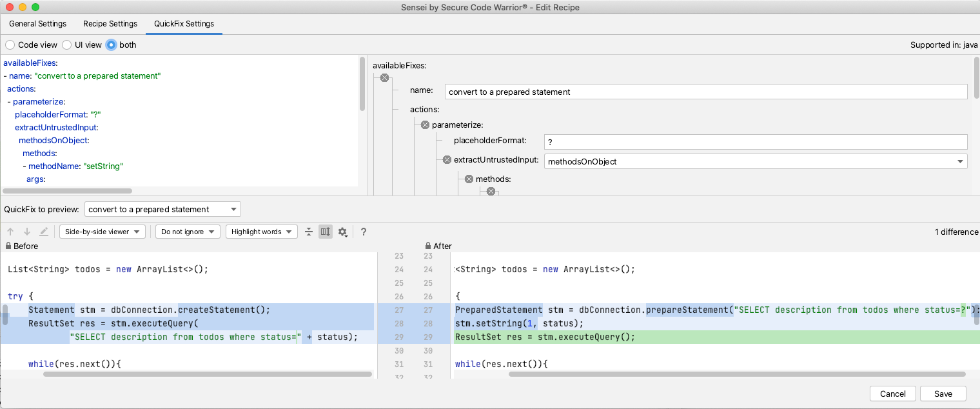Click the UI view vertical scrollbar
980x409 pixels.
tap(976, 77)
